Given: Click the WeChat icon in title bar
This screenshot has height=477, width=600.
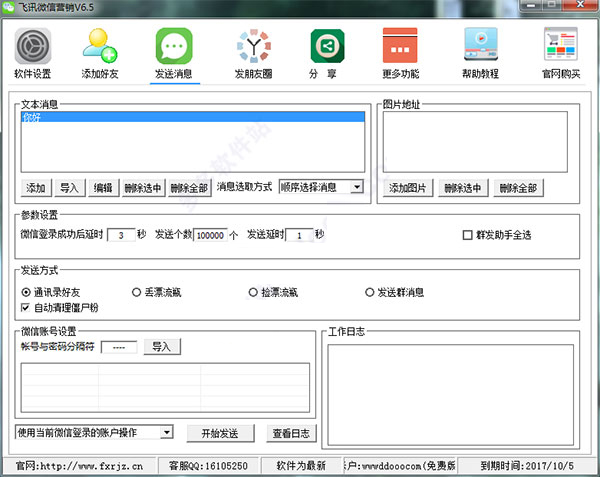Looking at the screenshot, I should click(8, 7).
